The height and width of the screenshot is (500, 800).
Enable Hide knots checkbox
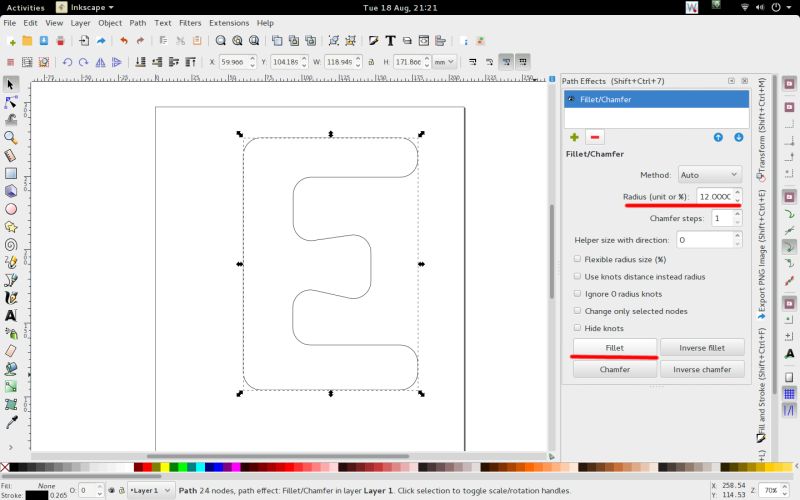[x=577, y=328]
